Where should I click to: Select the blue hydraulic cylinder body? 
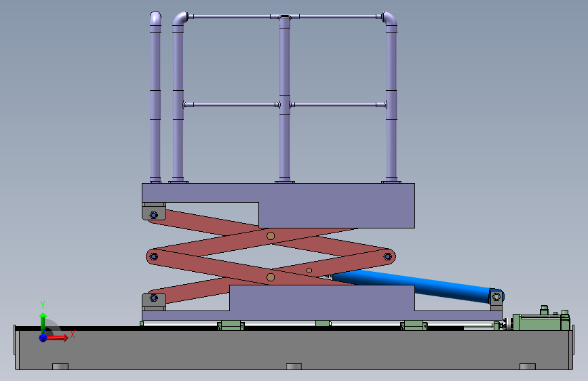(x=412, y=286)
